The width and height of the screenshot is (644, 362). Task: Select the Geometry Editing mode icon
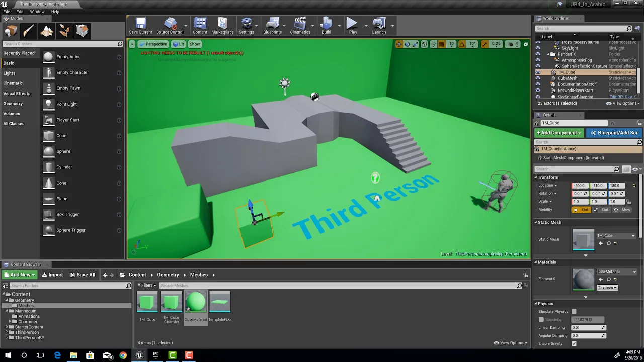(83, 31)
